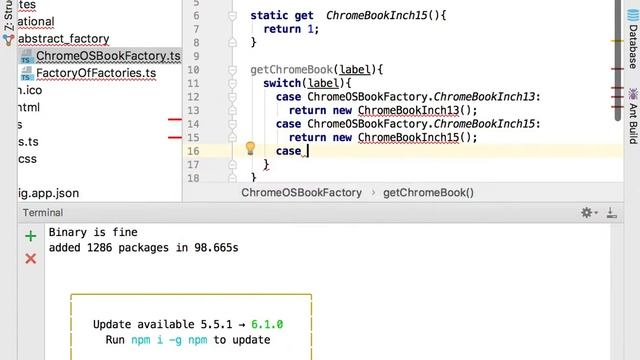Toggle fold marker at line 12

pyautogui.click(x=232, y=97)
